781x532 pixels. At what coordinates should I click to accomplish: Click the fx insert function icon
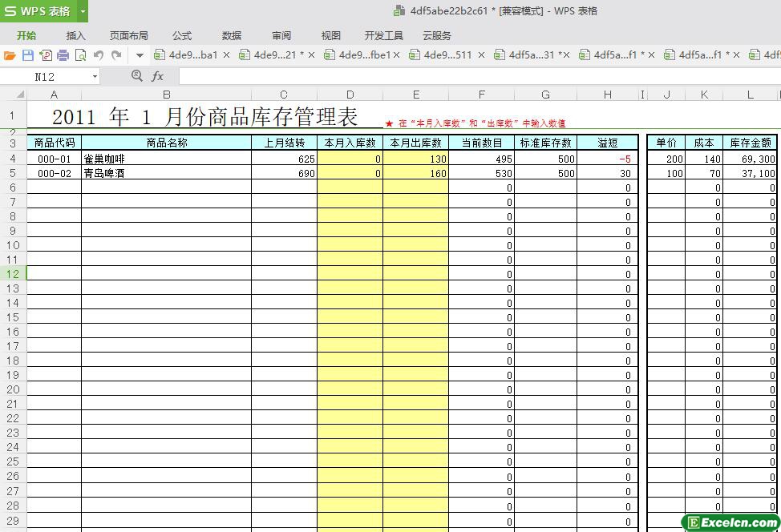click(x=157, y=75)
